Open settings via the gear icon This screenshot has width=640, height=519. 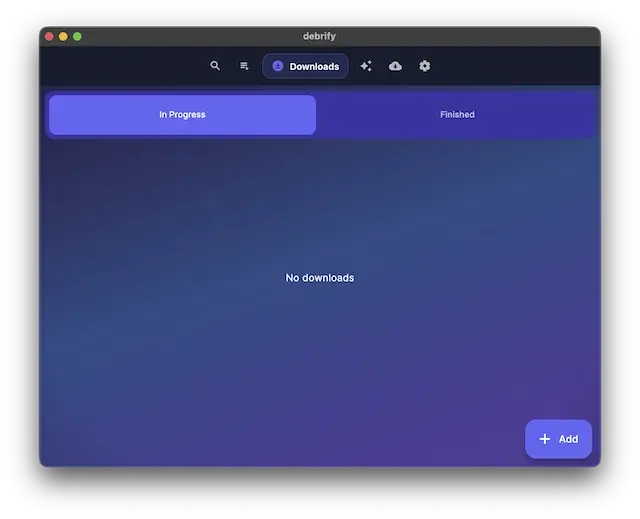point(424,66)
